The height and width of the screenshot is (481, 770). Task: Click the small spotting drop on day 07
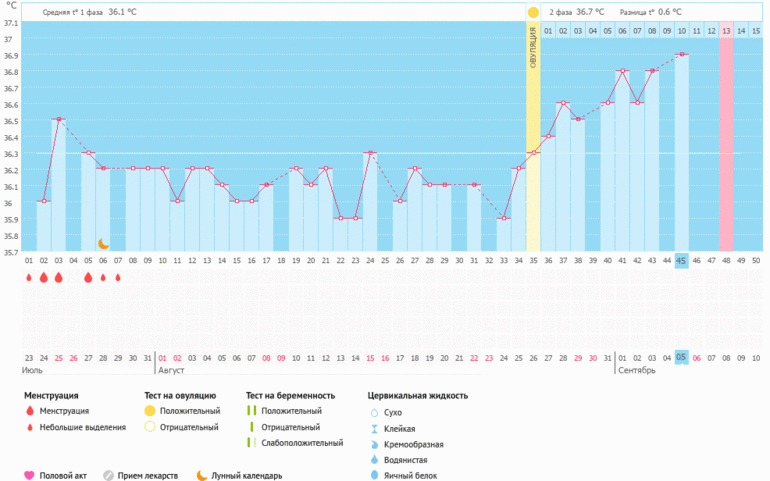(x=118, y=278)
